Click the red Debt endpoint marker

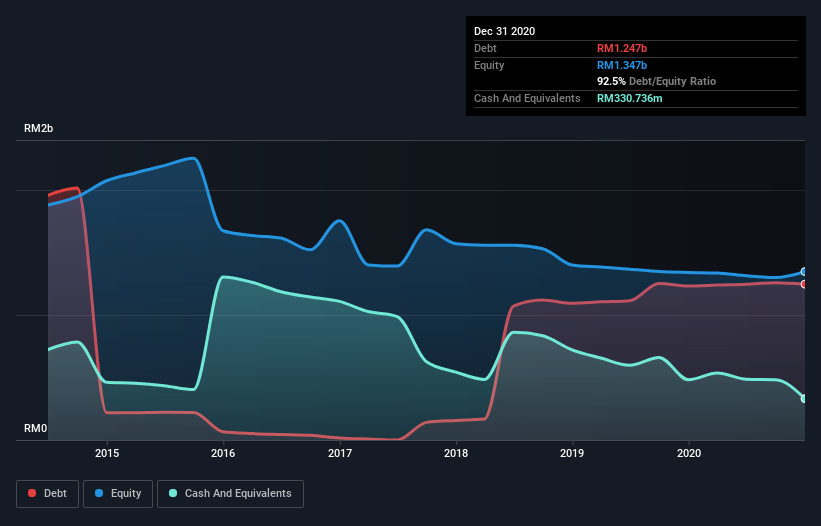(x=804, y=284)
